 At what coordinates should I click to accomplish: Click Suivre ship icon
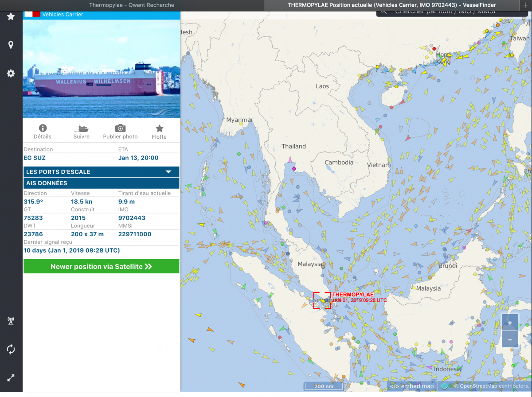pos(82,128)
